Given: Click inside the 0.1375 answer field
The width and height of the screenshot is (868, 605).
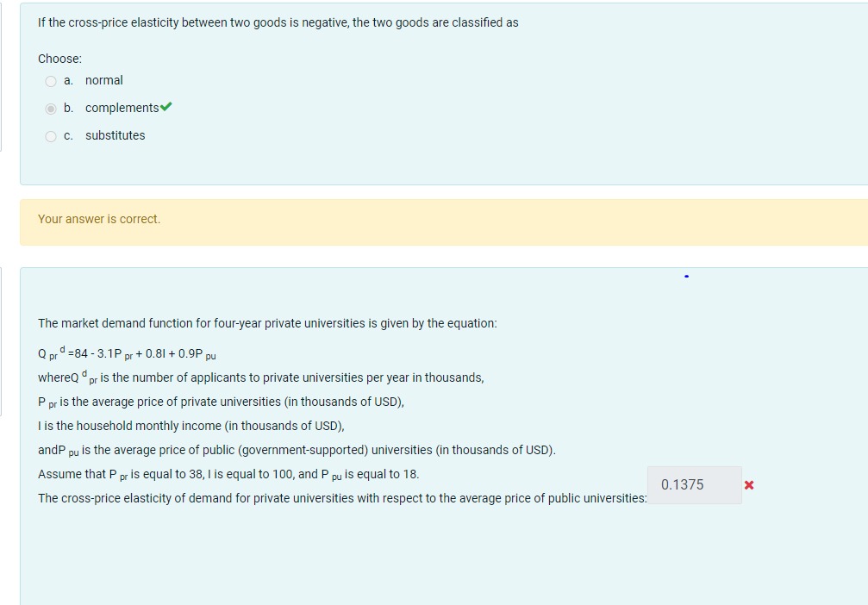Looking at the screenshot, I should click(693, 484).
